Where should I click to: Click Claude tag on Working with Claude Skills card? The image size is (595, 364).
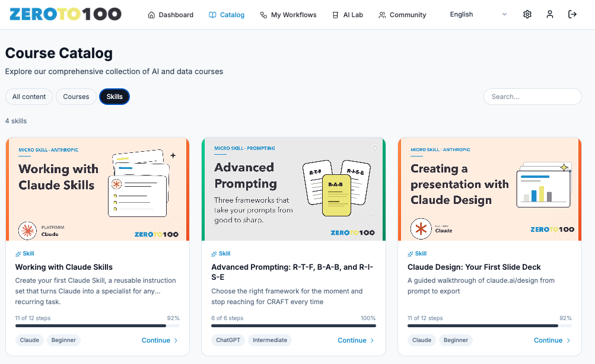coord(29,340)
